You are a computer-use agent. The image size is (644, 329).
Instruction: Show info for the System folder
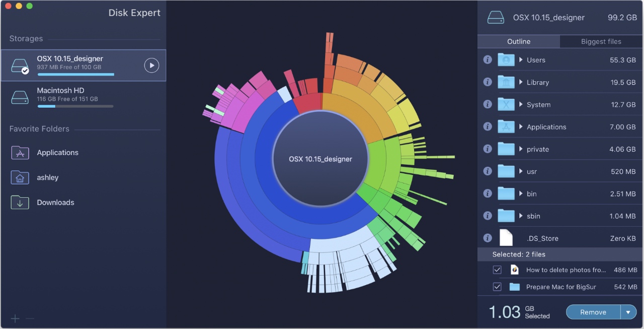pos(487,104)
